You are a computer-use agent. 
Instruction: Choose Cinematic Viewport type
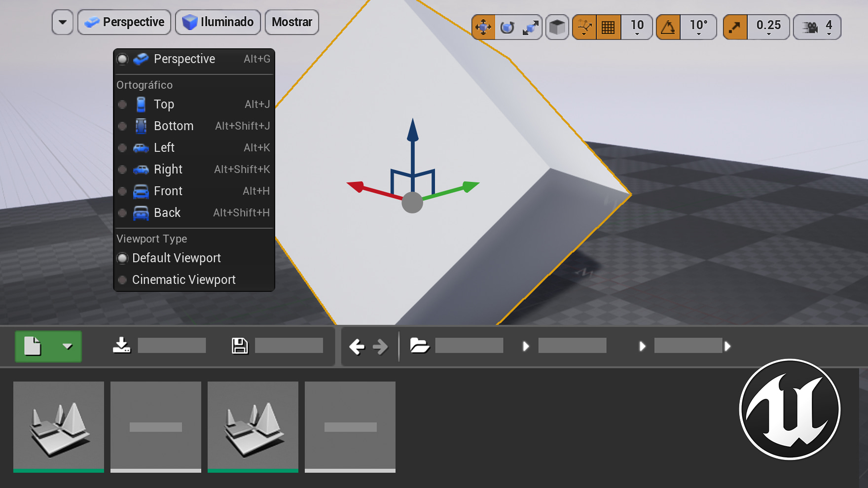(194, 280)
